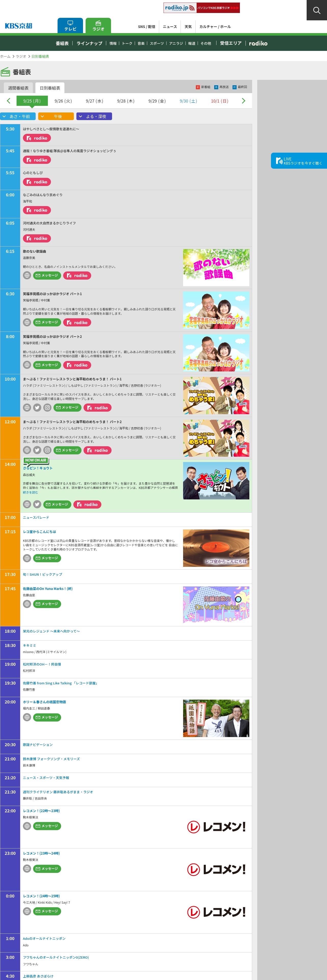Image resolution: width=327 pixels, height=980 pixels.
Task: Expand あさ・午前 section
Action: click(x=18, y=117)
